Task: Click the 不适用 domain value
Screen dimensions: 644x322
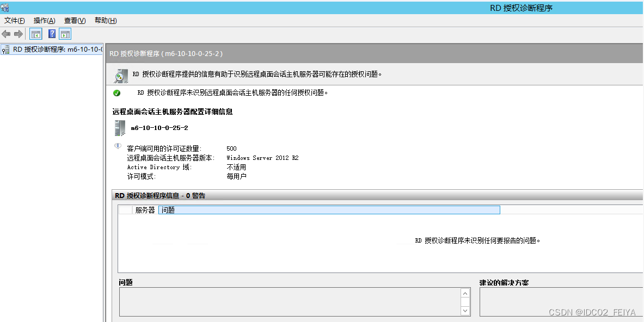Action: point(236,167)
